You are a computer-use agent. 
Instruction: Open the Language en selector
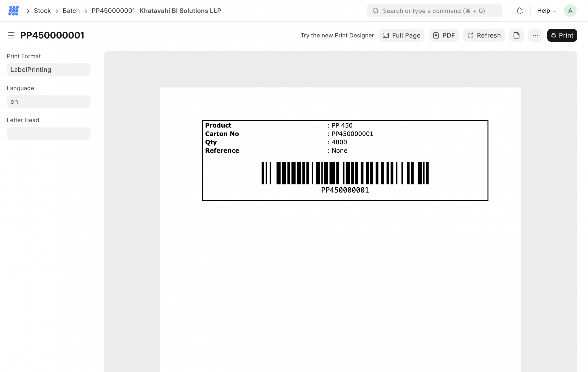tap(48, 101)
